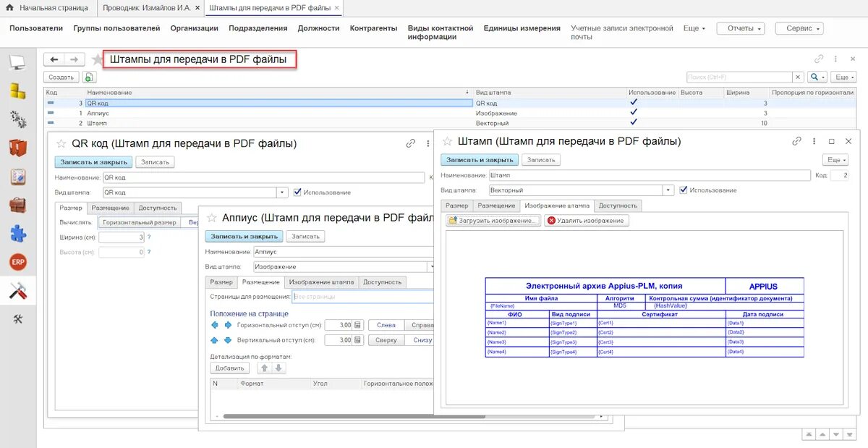Open Еще dropdown in Штамп window
The image size is (868, 448).
pos(835,160)
